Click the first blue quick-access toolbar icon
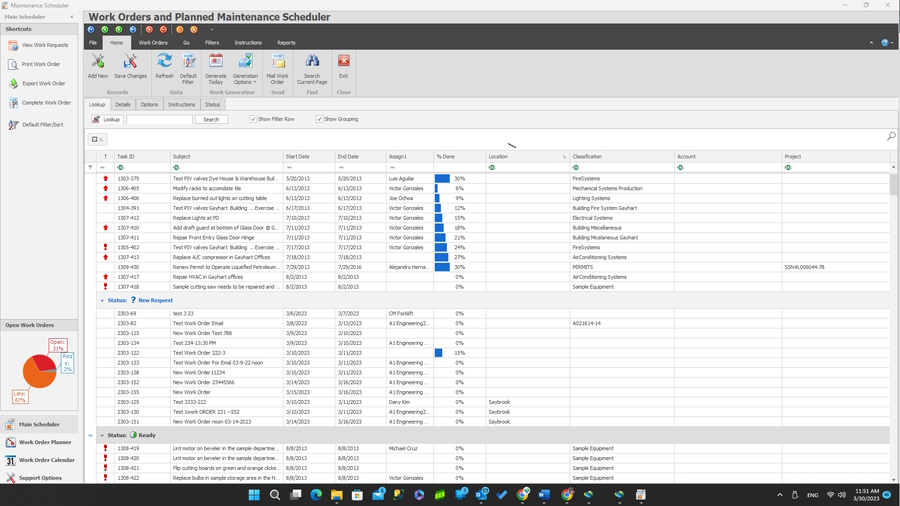 91,29
